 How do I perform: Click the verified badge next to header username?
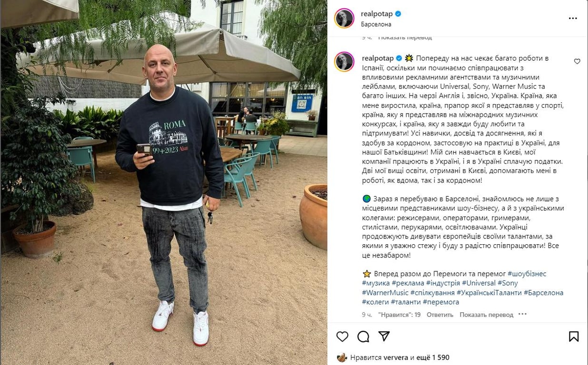point(398,14)
